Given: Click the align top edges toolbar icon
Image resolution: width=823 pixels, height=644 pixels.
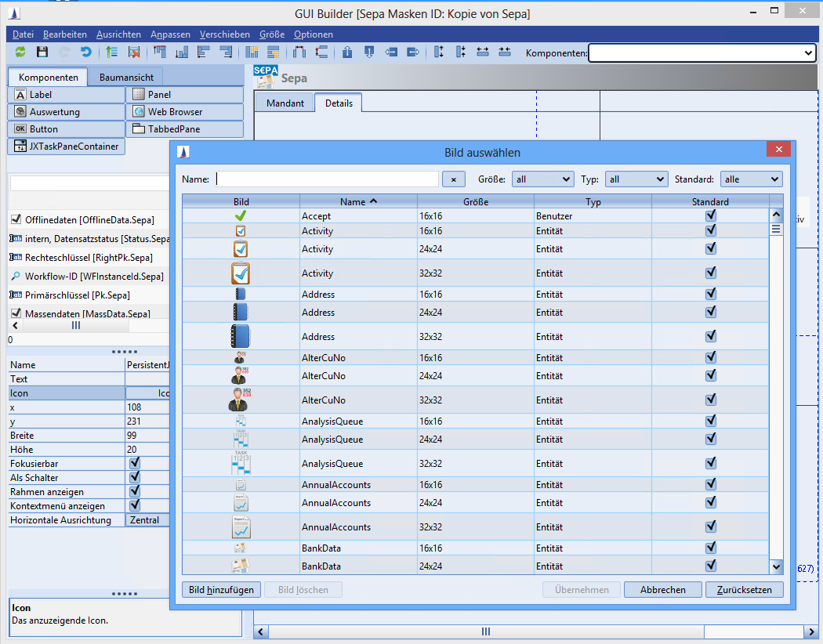Looking at the screenshot, I should tap(159, 52).
